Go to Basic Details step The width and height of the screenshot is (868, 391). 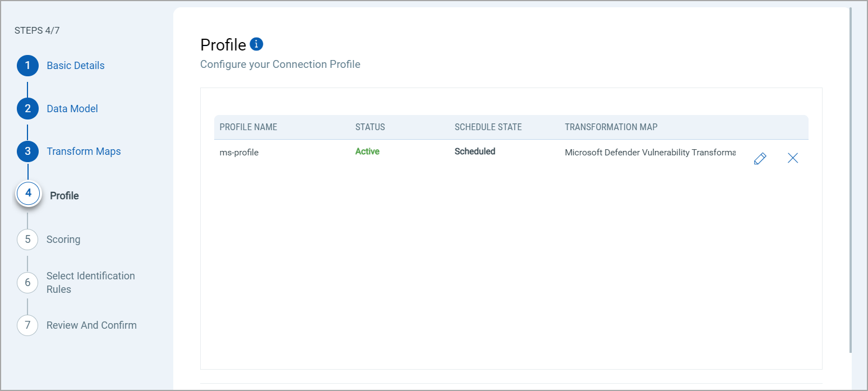coord(76,66)
